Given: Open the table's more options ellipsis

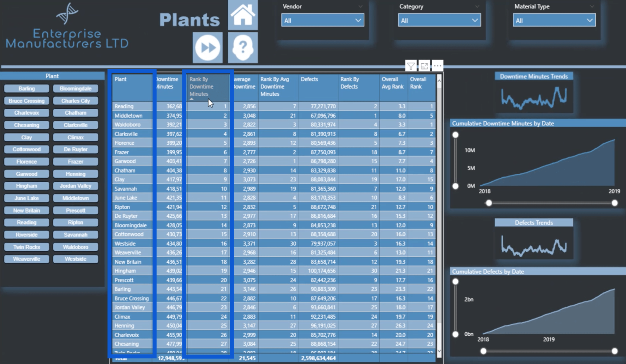Looking at the screenshot, I should click(437, 66).
